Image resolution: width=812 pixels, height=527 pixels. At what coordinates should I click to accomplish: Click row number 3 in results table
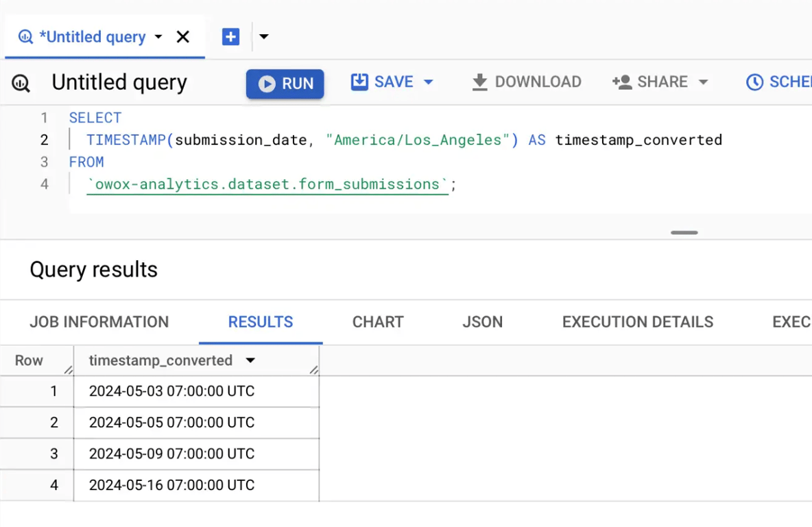coord(54,454)
